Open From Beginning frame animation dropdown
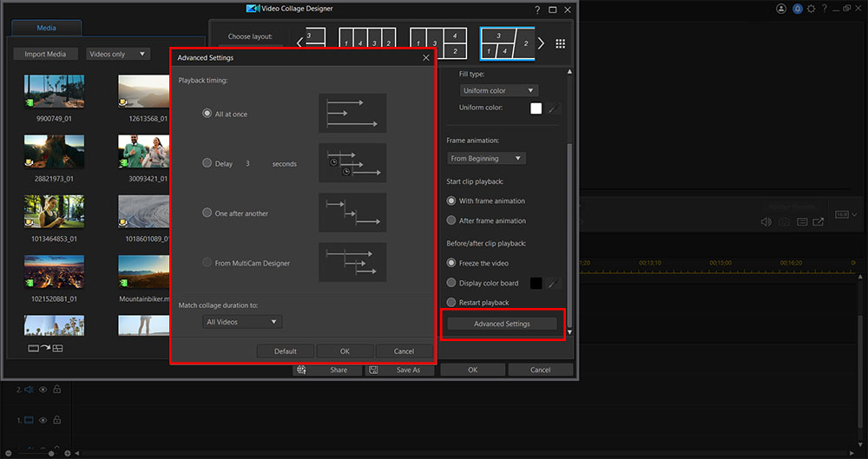The height and width of the screenshot is (459, 868). click(x=486, y=159)
